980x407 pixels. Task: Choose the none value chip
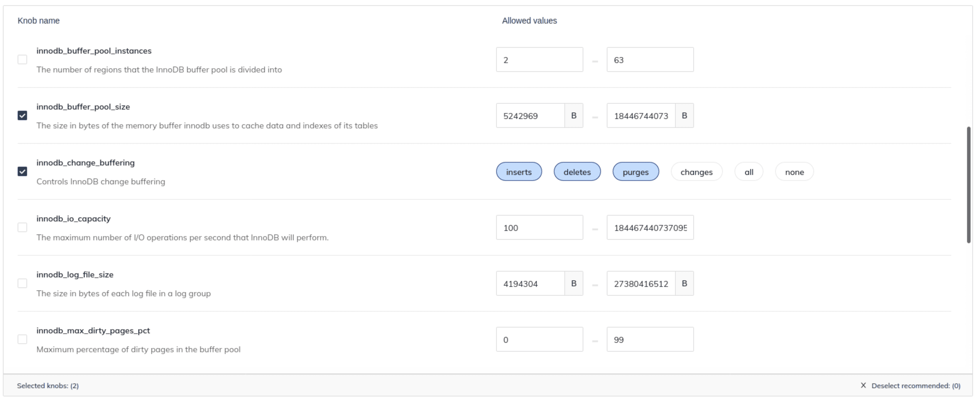[x=794, y=172]
